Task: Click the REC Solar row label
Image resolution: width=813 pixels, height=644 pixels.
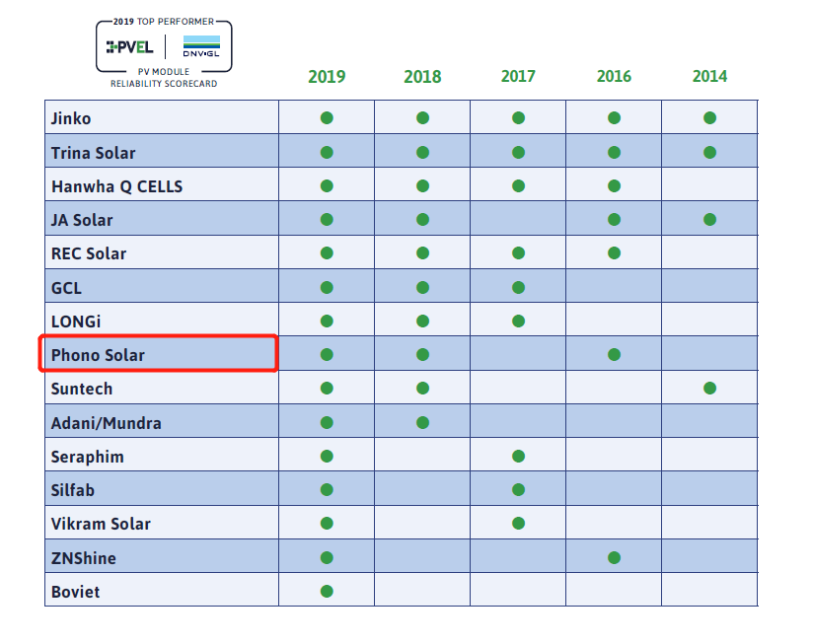Action: [x=89, y=253]
